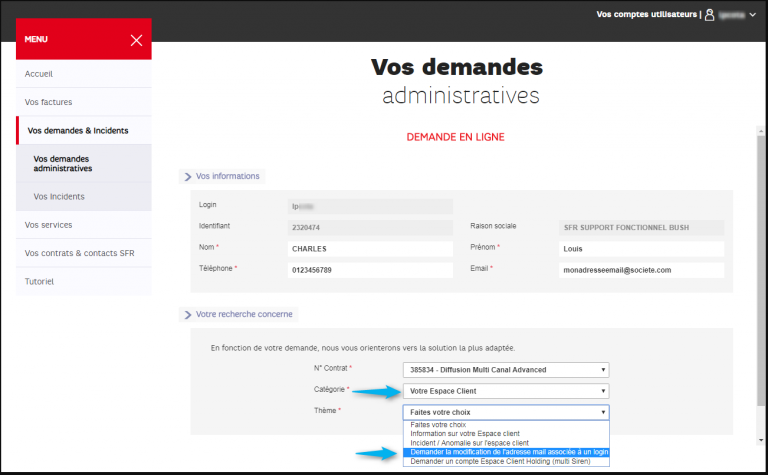The image size is (768, 475).
Task: Expand the user account chevron in header
Action: pos(753,15)
